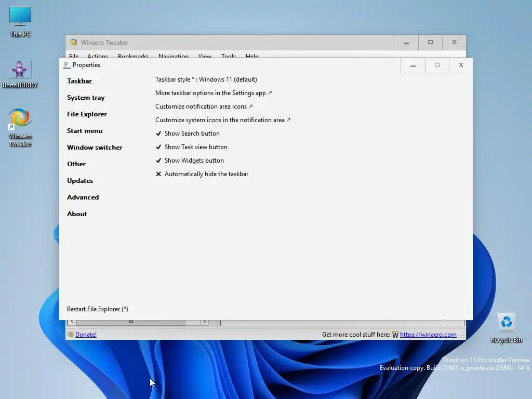Select the BonziBUDDY desktop icon

[20, 74]
